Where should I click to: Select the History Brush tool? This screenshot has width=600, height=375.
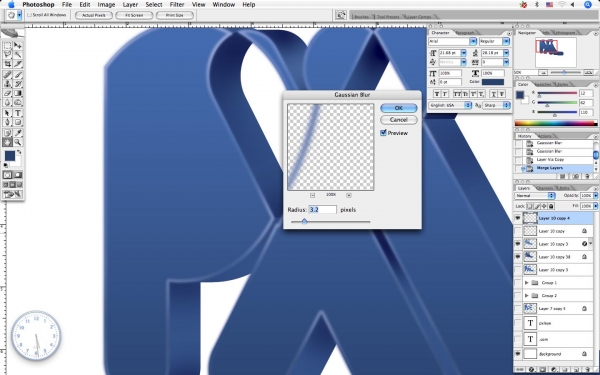tap(18, 84)
